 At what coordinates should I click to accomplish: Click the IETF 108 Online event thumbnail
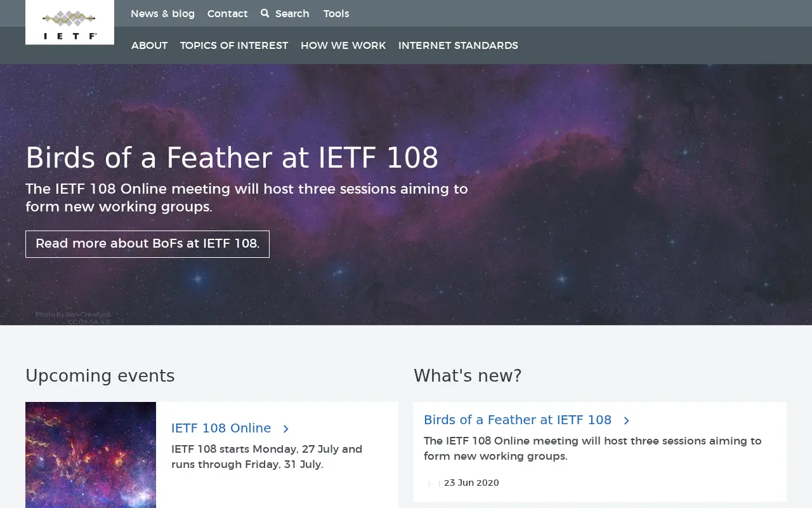[x=91, y=455]
